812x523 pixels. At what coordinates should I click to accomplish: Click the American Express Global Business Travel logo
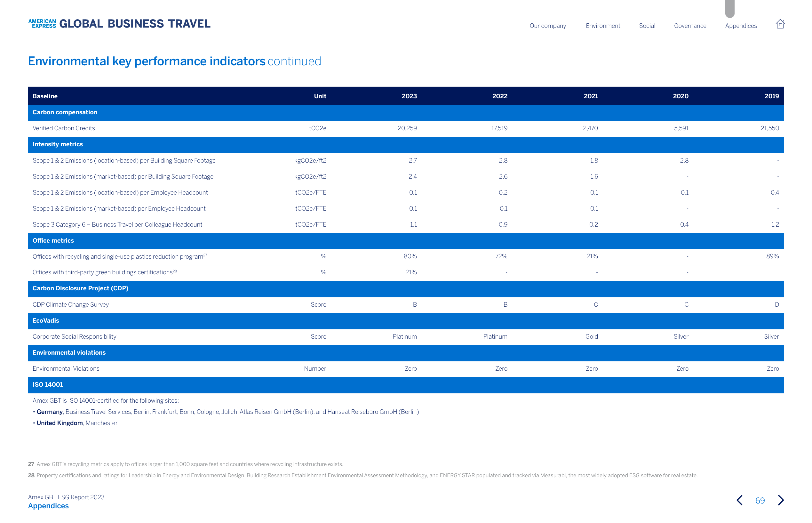click(119, 23)
